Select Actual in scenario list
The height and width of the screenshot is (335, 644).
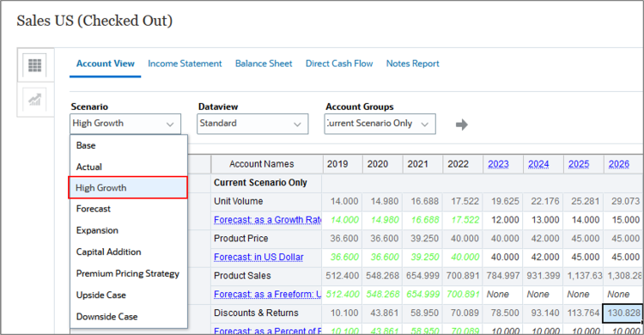pyautogui.click(x=129, y=167)
